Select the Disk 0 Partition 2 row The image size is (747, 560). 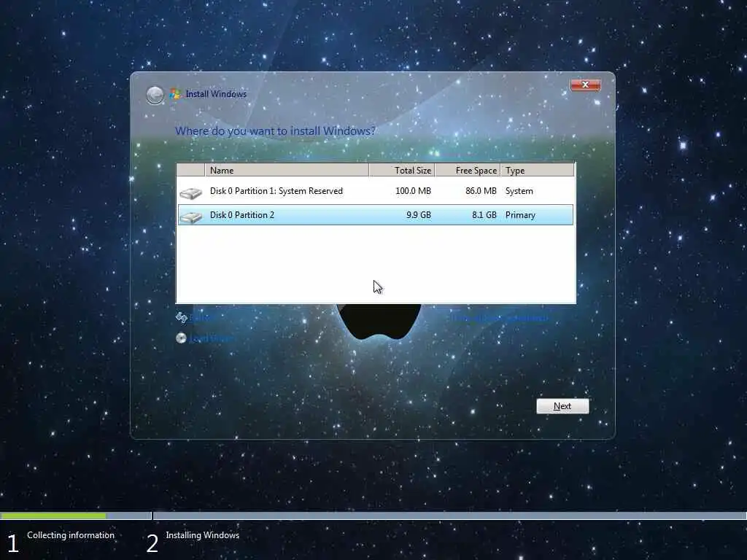tap(376, 215)
